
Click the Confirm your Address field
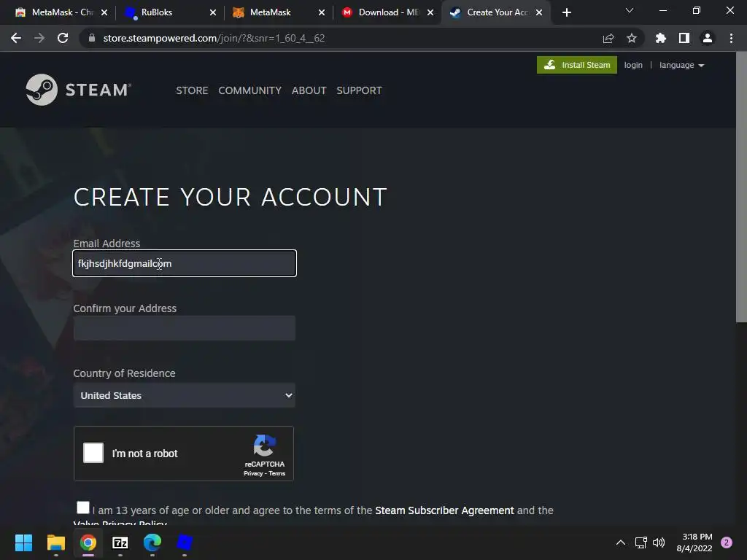(185, 328)
